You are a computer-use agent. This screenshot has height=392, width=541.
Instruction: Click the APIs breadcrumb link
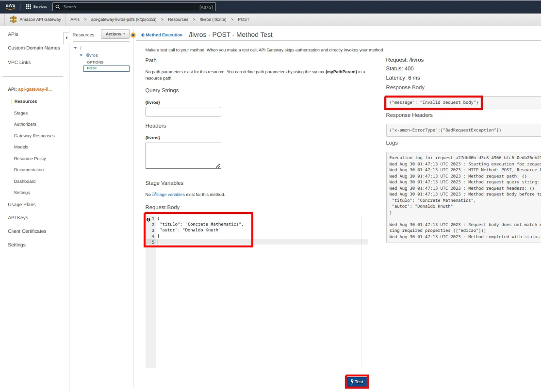(x=75, y=19)
